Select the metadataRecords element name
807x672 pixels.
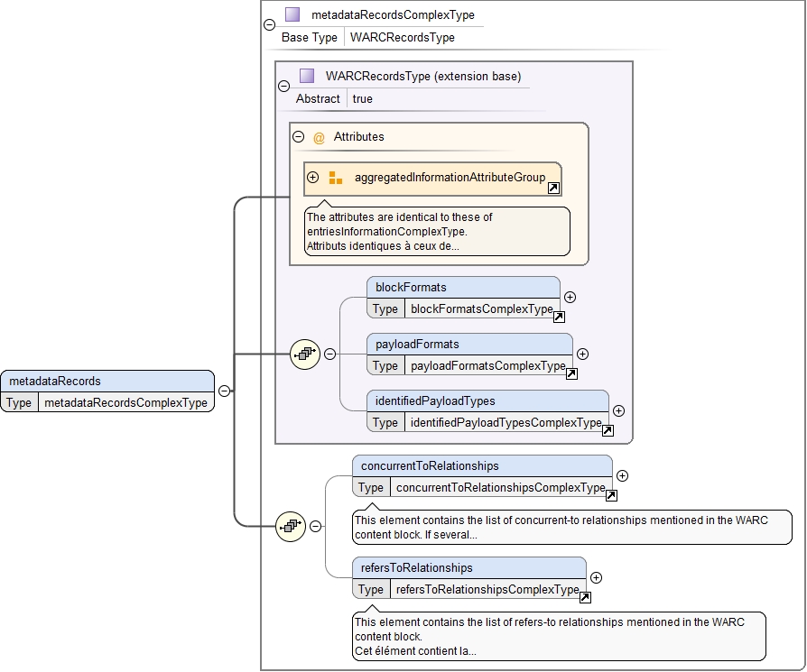(55, 381)
